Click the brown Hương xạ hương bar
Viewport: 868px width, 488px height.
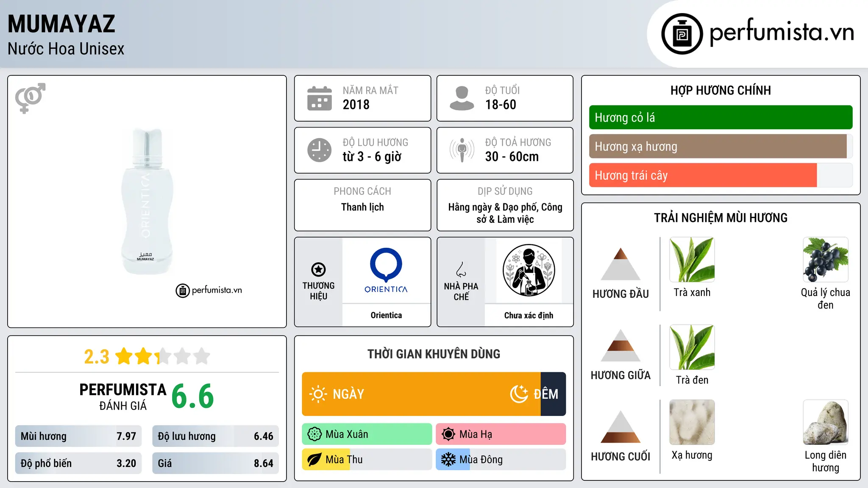[x=718, y=147]
